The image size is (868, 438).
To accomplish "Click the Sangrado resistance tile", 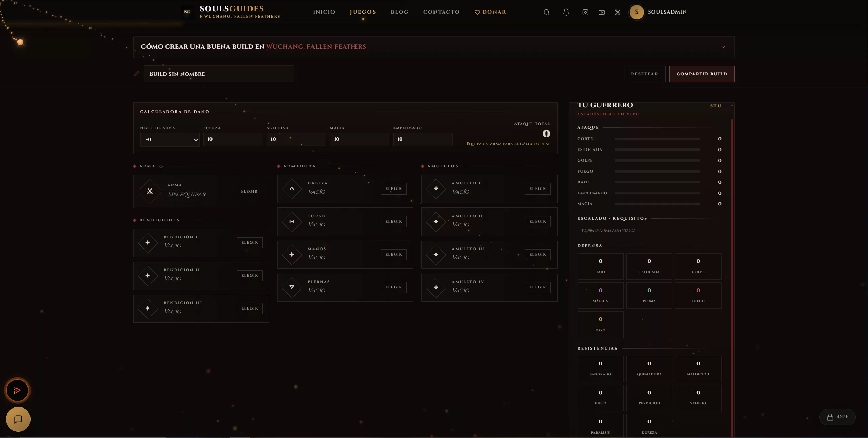I will (600, 369).
